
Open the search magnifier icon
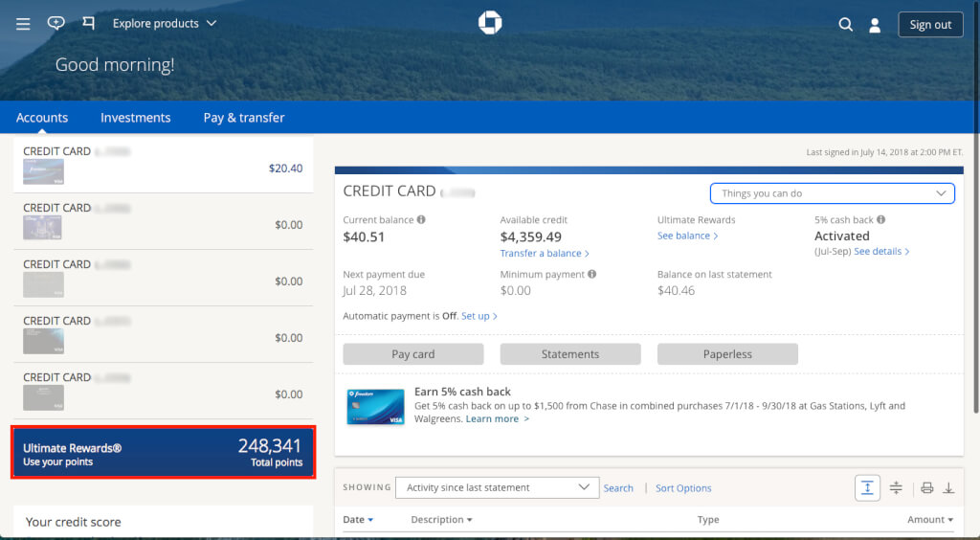click(845, 24)
